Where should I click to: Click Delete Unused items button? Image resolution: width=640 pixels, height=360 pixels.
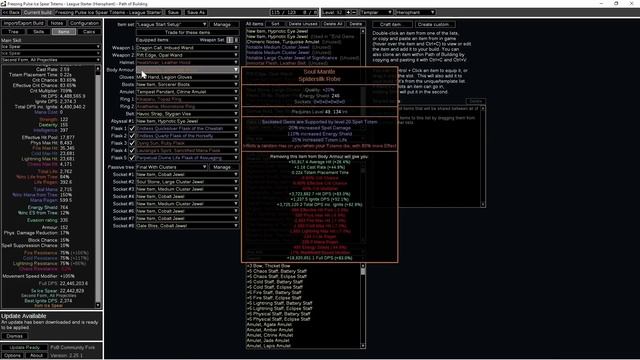click(303, 24)
